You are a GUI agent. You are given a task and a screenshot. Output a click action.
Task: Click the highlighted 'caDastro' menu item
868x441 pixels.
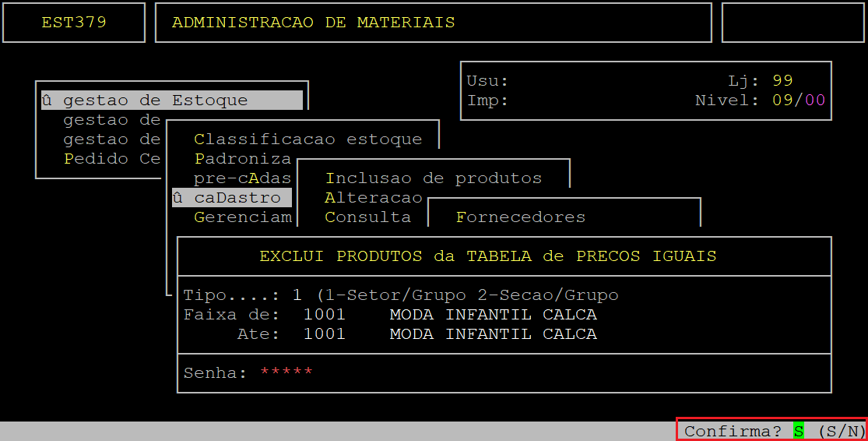(x=232, y=198)
